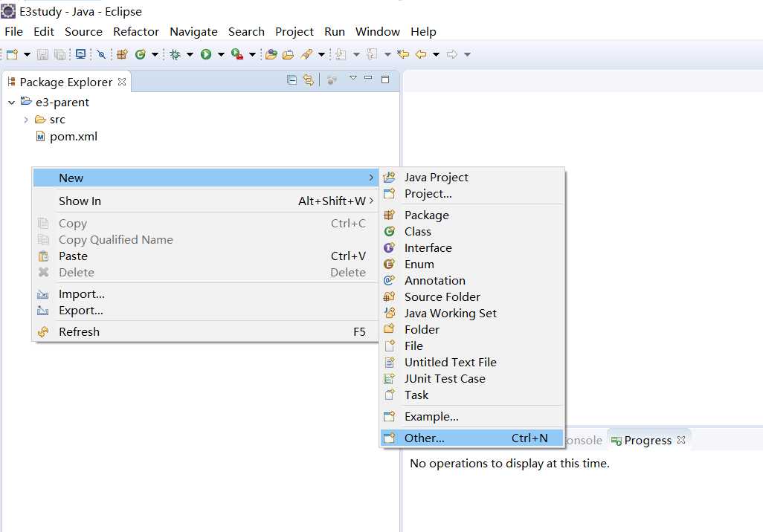This screenshot has width=763, height=532.
Task: Open the Debug dropdown arrow
Action: pyautogui.click(x=190, y=54)
